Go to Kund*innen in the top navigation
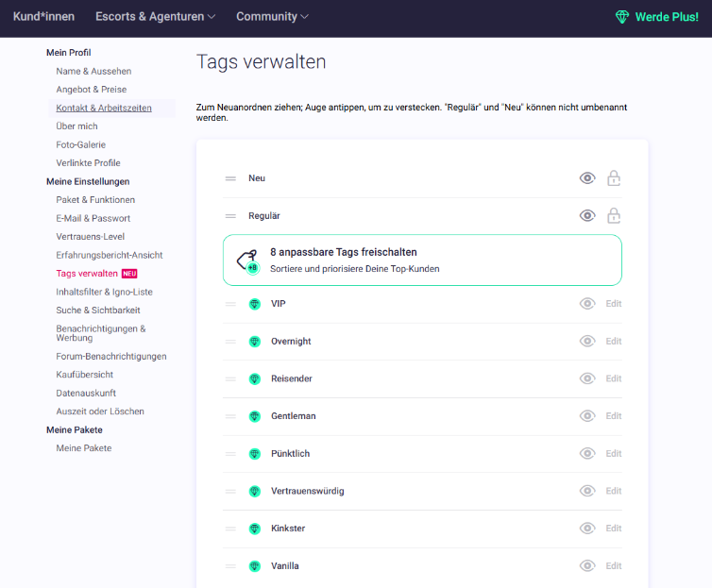 pyautogui.click(x=43, y=17)
